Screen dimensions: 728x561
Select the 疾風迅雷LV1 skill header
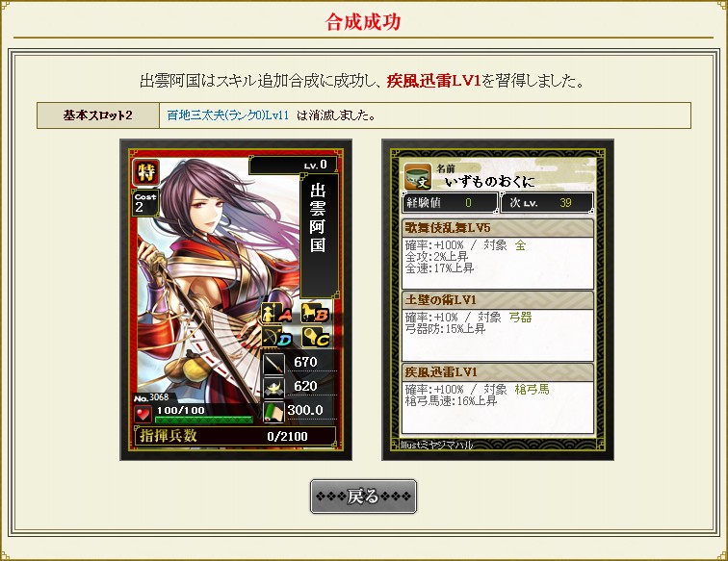tap(497, 371)
